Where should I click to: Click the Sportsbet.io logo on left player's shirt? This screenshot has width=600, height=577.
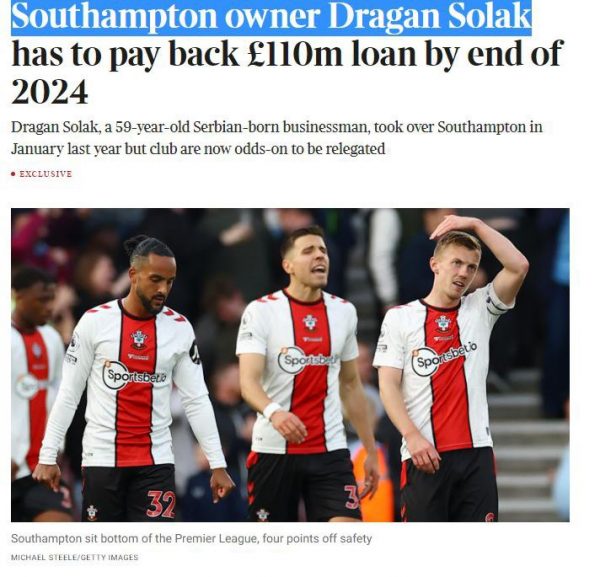(x=135, y=376)
